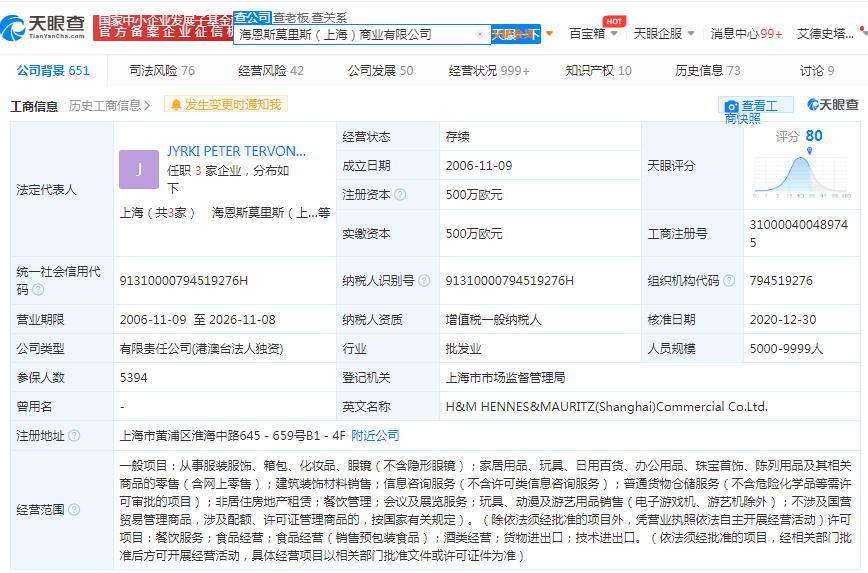The height and width of the screenshot is (573, 868).
Task: Expand the 百宝箱 menu arrow
Action: pos(614,34)
